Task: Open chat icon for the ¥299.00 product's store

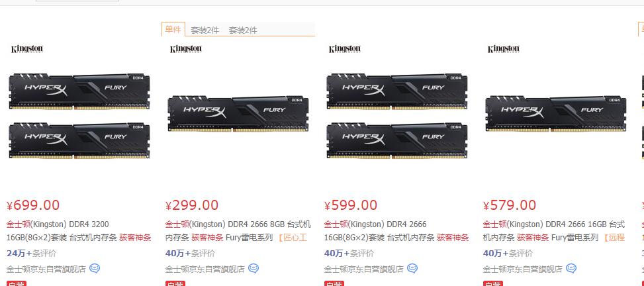Action: (x=253, y=269)
